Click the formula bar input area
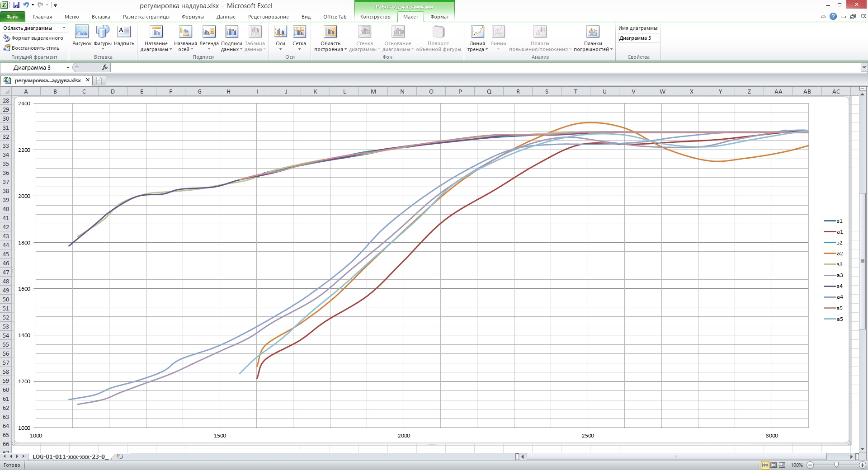The height and width of the screenshot is (470, 868). point(486,67)
